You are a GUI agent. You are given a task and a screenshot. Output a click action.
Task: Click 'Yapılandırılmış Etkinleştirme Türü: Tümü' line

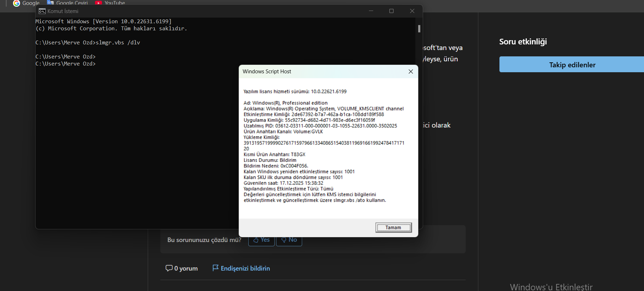(288, 189)
